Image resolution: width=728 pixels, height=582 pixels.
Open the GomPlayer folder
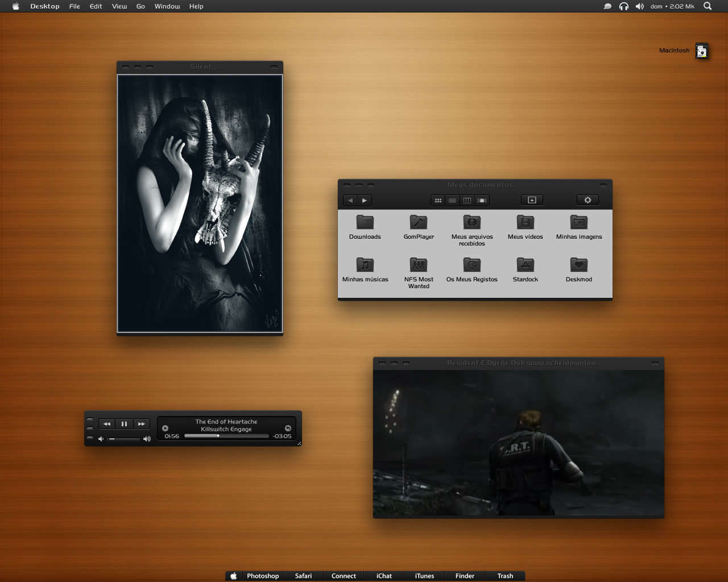click(x=419, y=227)
